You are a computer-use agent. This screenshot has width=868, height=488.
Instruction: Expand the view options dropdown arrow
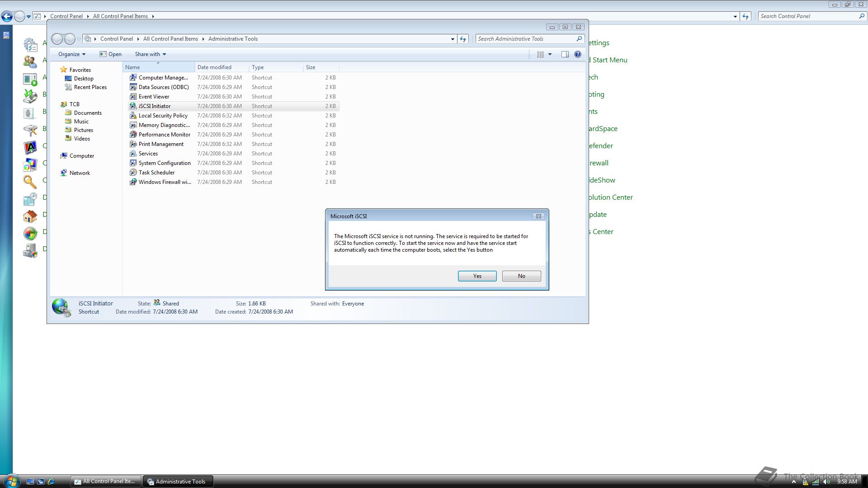550,54
